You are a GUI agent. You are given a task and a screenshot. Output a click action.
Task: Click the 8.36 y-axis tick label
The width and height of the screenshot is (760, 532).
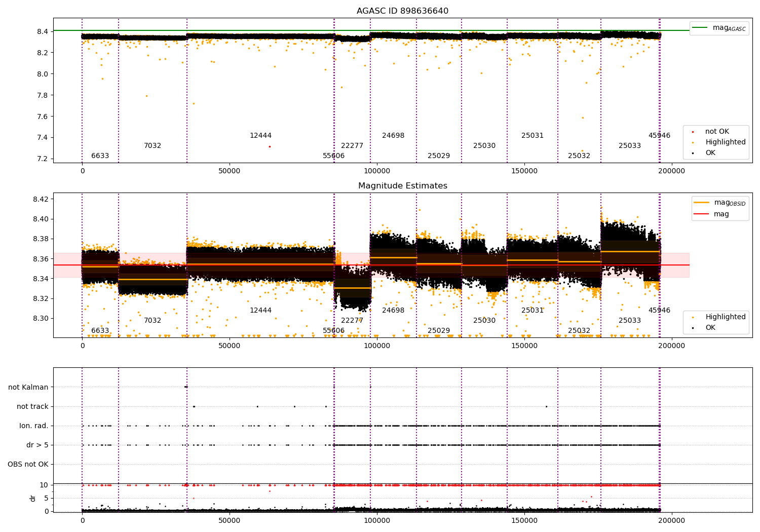[41, 259]
